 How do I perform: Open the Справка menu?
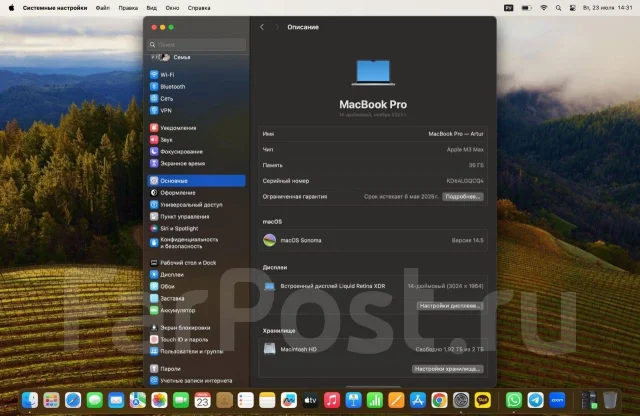pos(199,8)
